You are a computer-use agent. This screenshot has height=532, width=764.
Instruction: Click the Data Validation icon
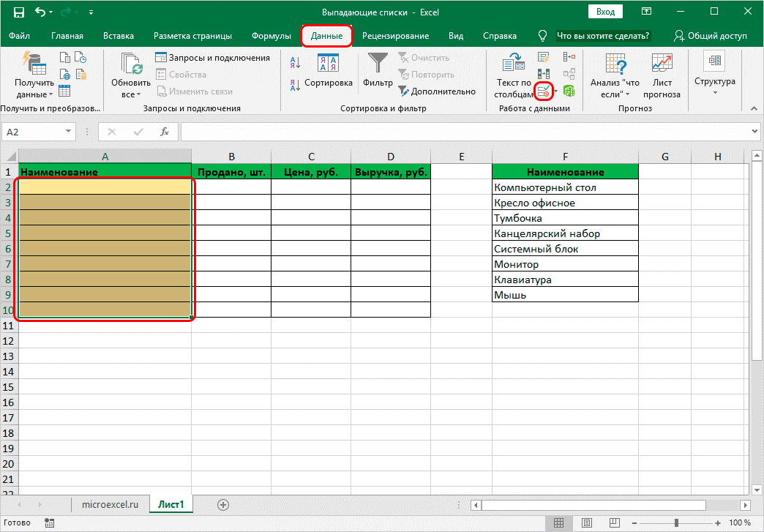(544, 91)
